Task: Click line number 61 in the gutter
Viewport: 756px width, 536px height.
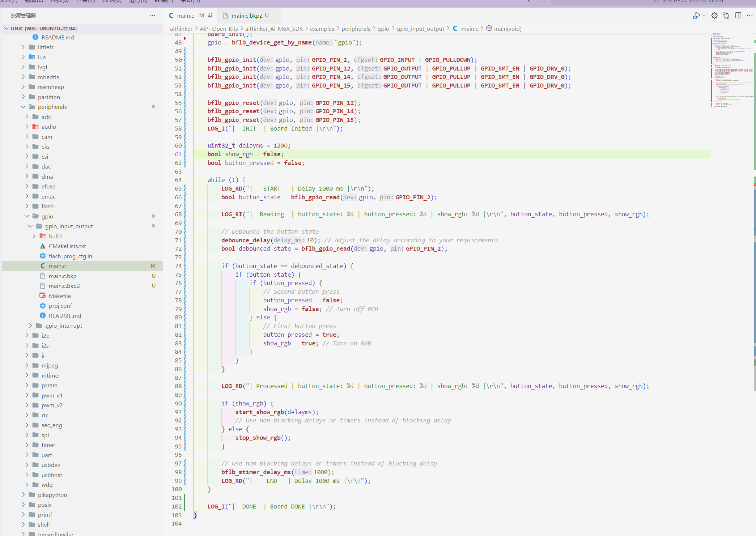Action: coord(178,154)
